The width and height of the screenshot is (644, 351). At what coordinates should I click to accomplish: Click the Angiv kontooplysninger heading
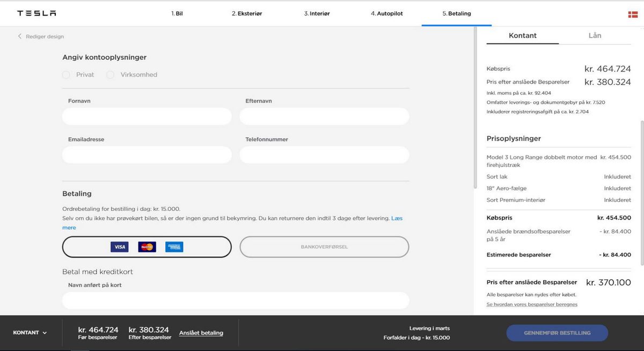(104, 57)
